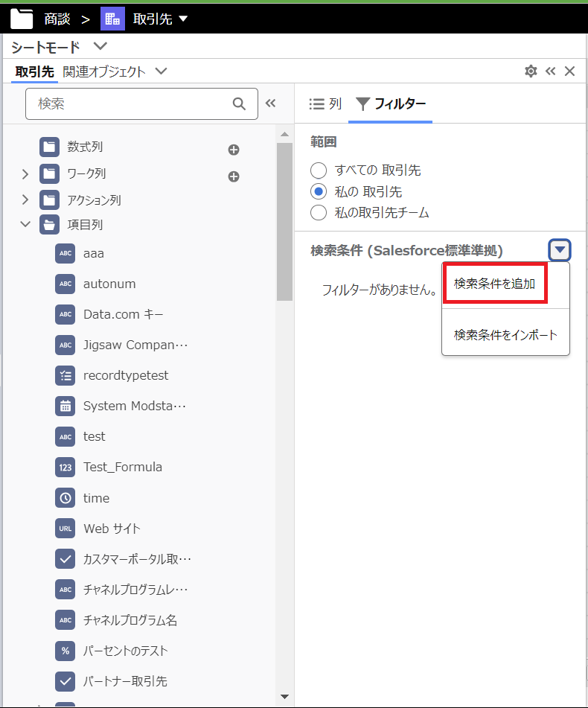Click the calendar icon beside System Modsta…
The image size is (588, 708).
tap(65, 406)
